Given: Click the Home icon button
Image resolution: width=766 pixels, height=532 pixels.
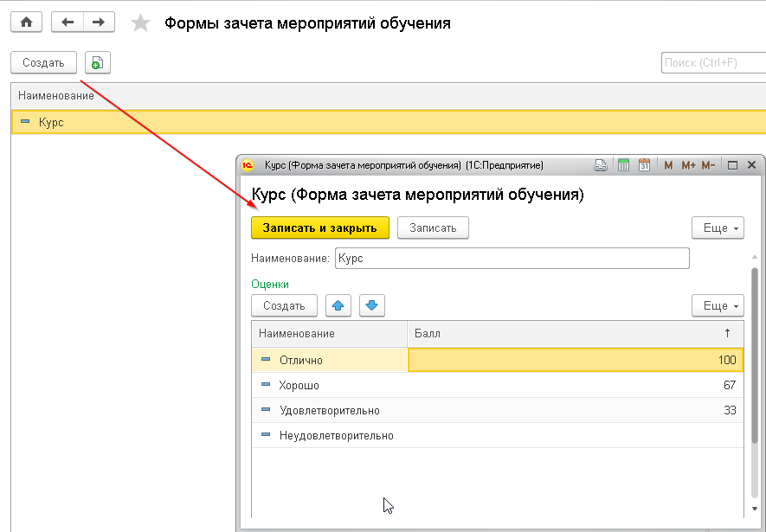Looking at the screenshot, I should pos(26,22).
